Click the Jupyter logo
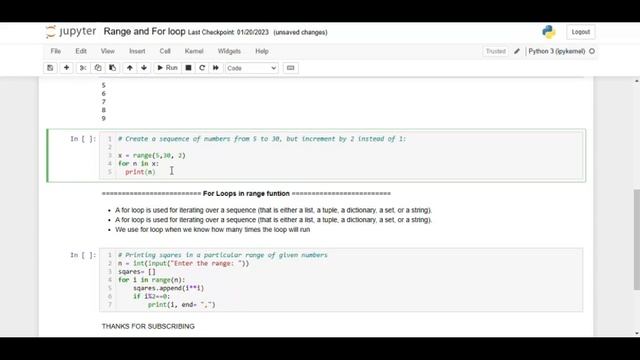This screenshot has width=640, height=360. [71, 31]
